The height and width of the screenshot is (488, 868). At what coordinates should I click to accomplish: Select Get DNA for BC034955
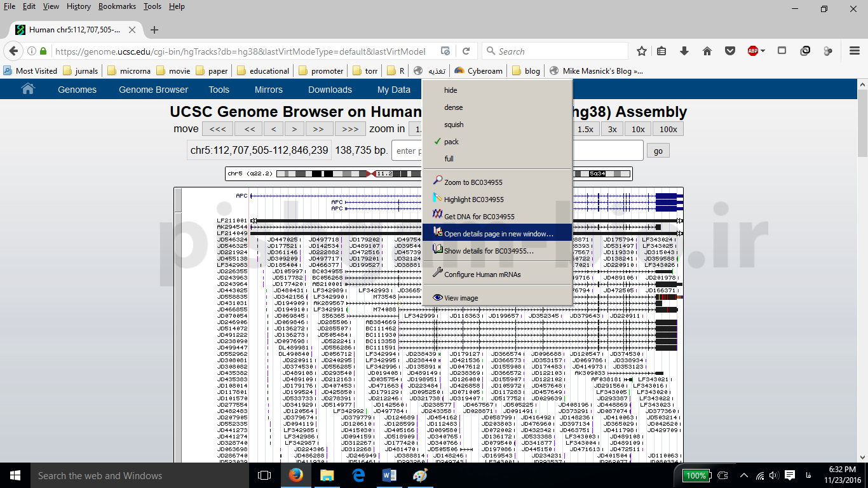478,217
